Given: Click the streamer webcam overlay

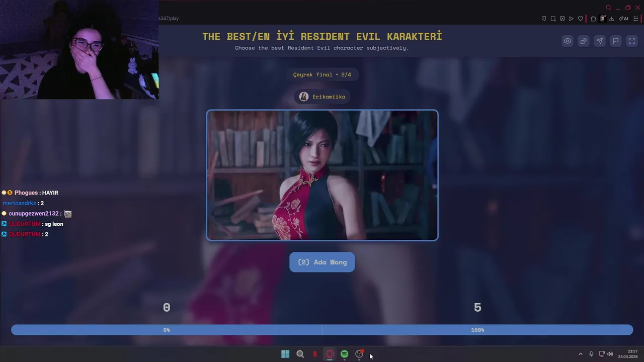Looking at the screenshot, I should click(x=79, y=50).
